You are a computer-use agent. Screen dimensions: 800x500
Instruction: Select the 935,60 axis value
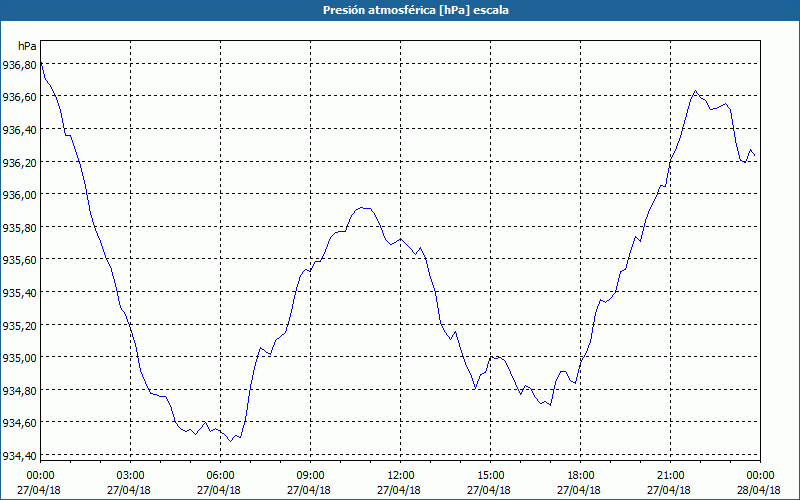point(19,261)
